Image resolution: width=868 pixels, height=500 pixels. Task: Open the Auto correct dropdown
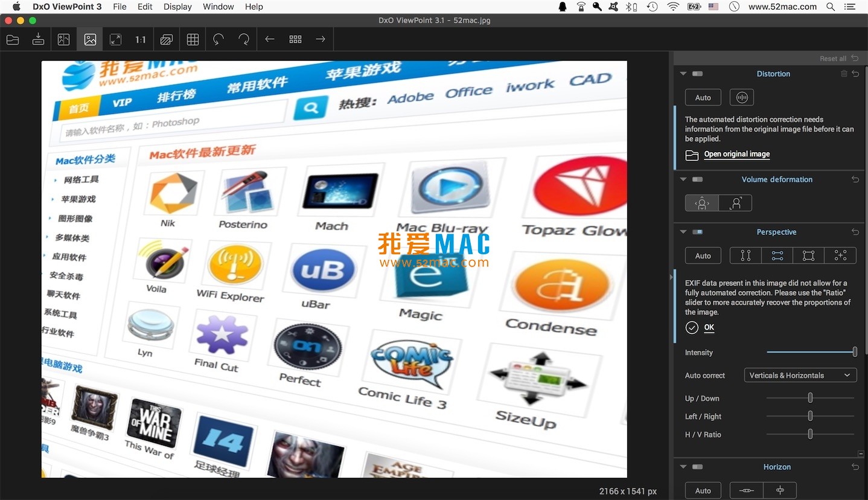[800, 376]
